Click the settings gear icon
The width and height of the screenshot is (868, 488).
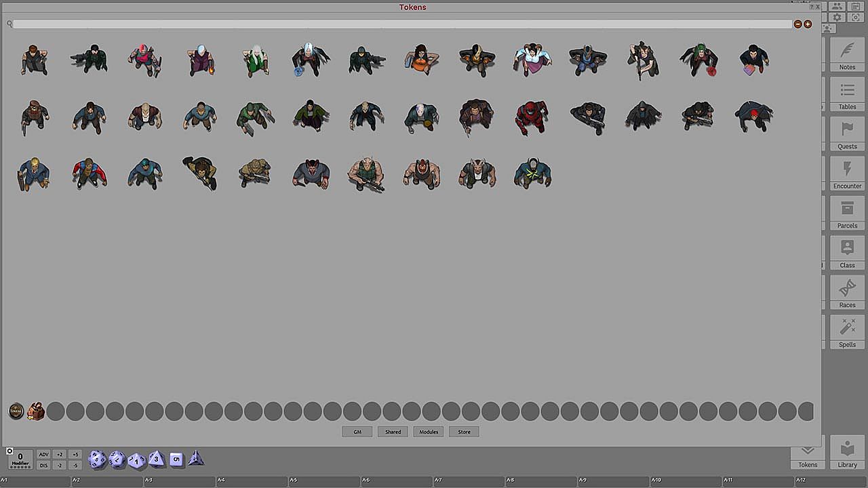pos(837,17)
